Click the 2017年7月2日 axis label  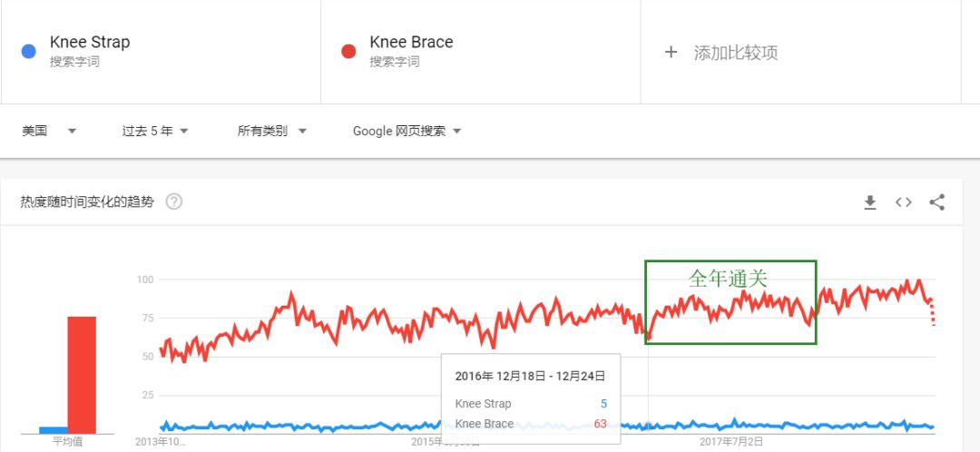(731, 442)
